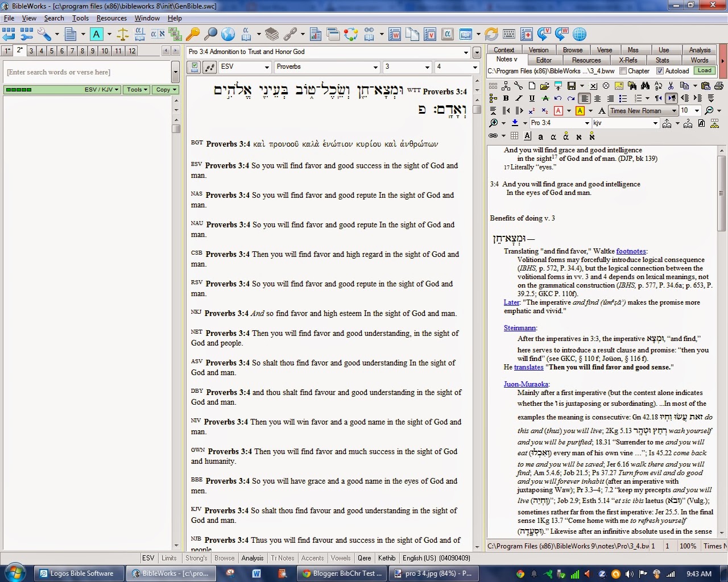Apply Bold formatting in notes editor

pyautogui.click(x=506, y=98)
